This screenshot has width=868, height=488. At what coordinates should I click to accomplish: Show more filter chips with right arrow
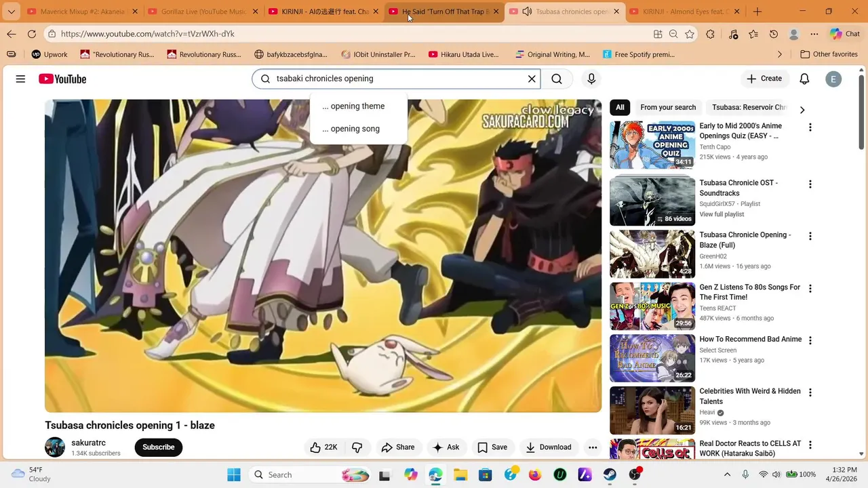[802, 110]
